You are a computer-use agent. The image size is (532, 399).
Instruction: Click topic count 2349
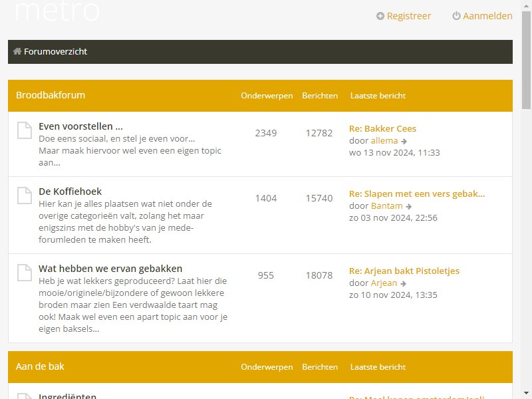pos(265,133)
